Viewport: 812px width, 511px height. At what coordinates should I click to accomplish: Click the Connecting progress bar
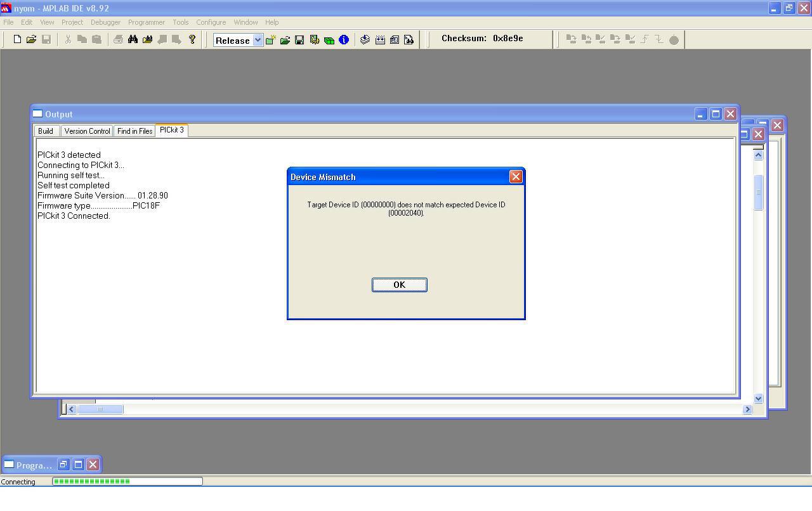coord(128,481)
